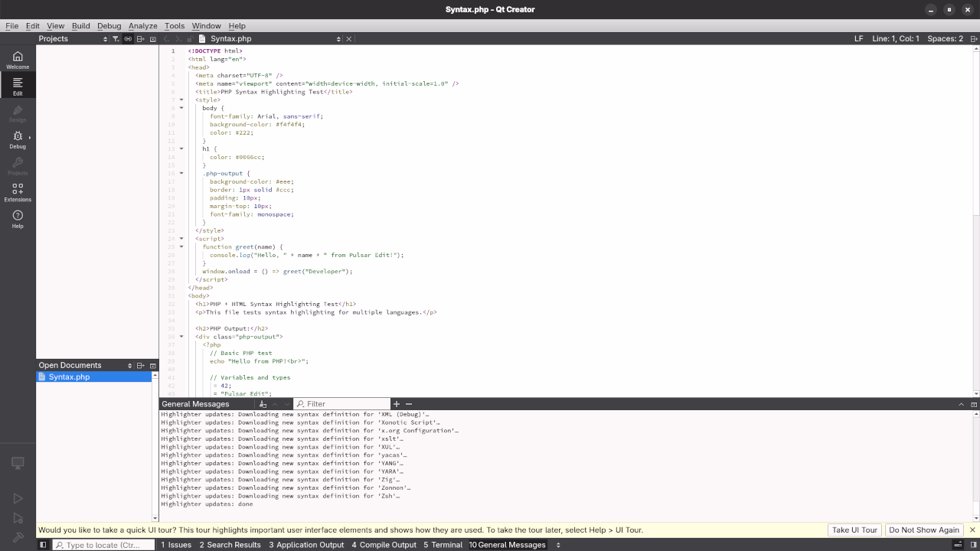This screenshot has width=980, height=551.
Task: Maximize the output pane
Action: (x=974, y=403)
